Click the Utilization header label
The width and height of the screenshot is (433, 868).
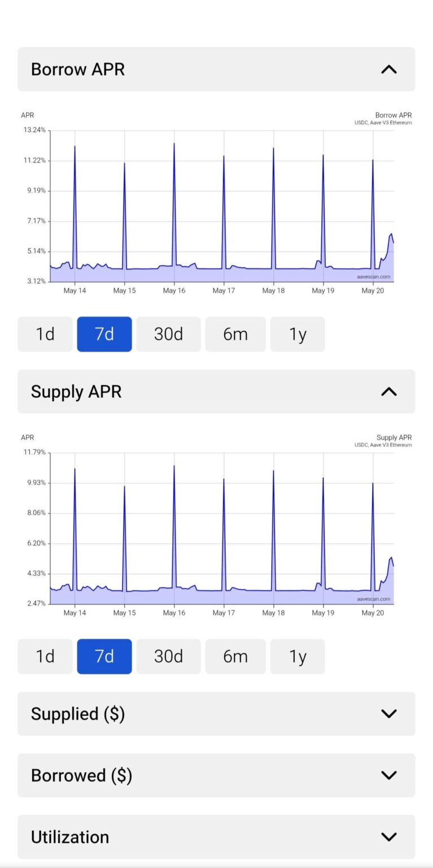(70, 837)
